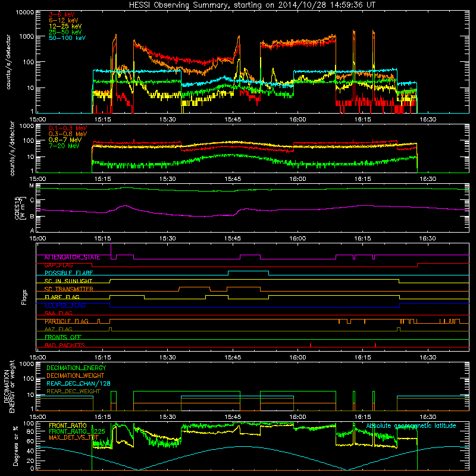Click the GAP_FLAG label
Viewport: 476px width, 476px height.
point(58,265)
